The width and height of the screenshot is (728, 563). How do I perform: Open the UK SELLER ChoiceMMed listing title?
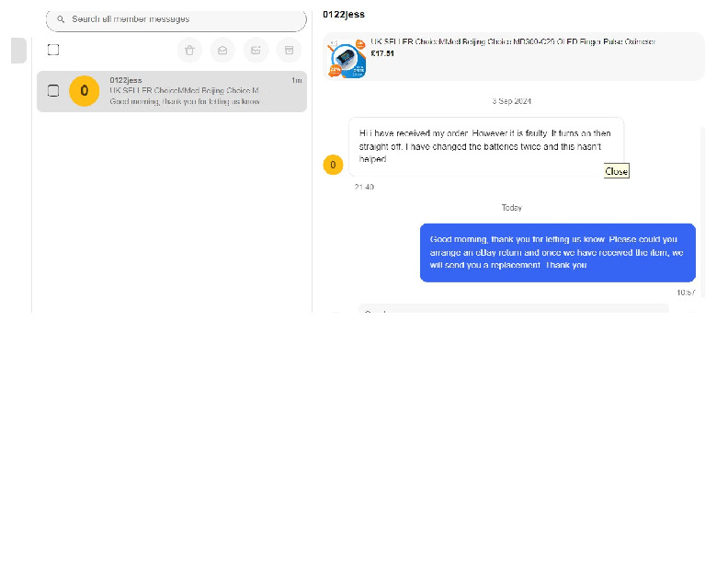(x=513, y=42)
